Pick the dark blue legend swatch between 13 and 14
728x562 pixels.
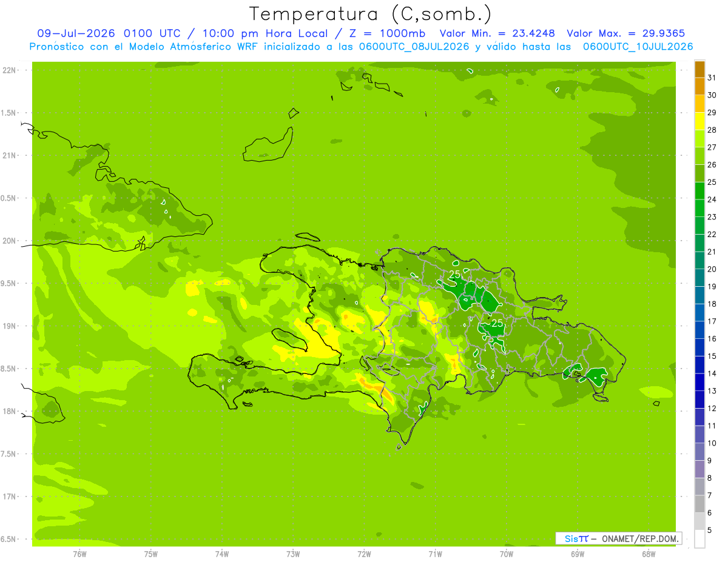tap(699, 382)
